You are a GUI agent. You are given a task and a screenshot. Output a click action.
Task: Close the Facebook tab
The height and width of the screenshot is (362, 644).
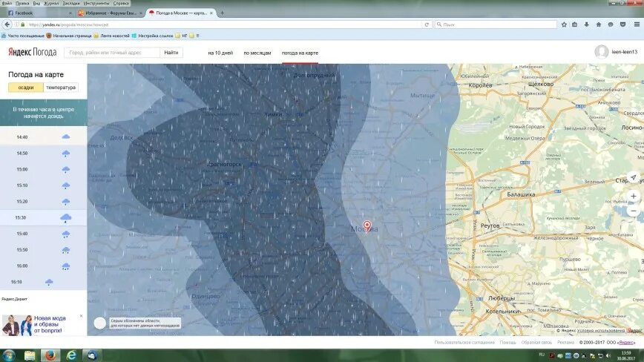pyautogui.click(x=70, y=13)
